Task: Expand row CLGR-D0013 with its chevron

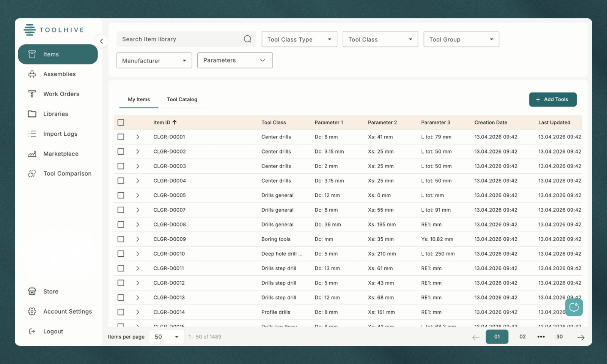Action: pyautogui.click(x=137, y=298)
